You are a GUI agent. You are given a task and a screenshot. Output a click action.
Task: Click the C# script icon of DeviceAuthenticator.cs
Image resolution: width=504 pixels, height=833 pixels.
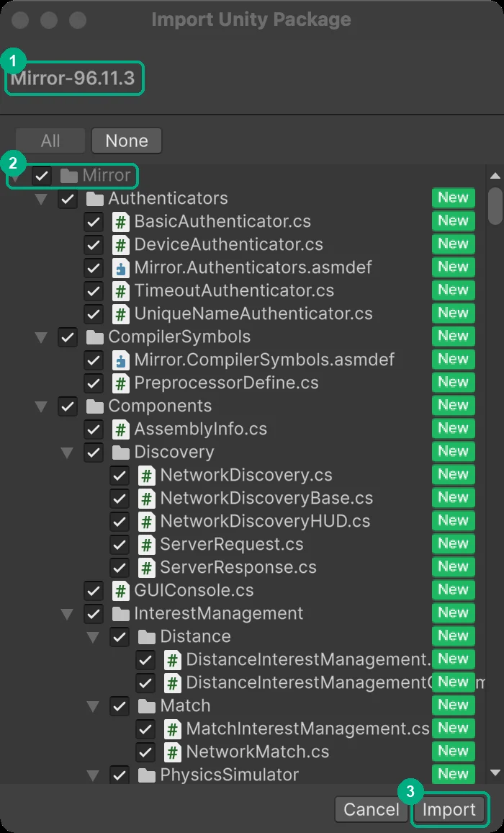[x=120, y=244]
